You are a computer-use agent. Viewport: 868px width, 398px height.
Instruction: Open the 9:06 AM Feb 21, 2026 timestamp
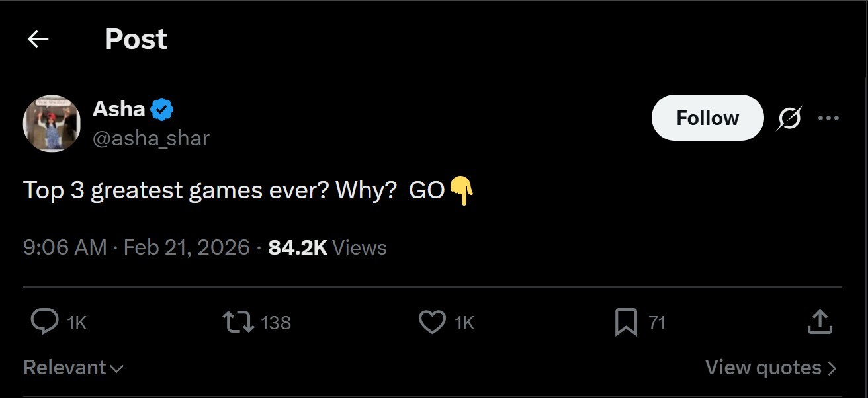point(136,248)
